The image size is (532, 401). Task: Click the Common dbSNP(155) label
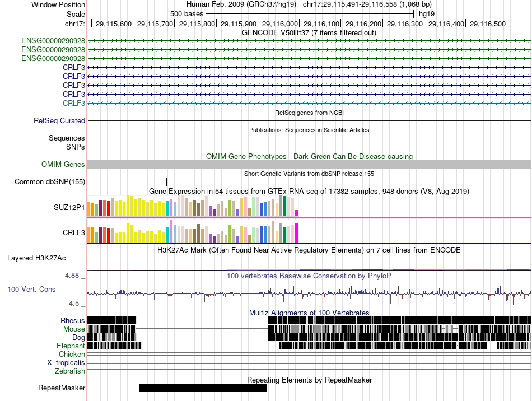point(50,182)
